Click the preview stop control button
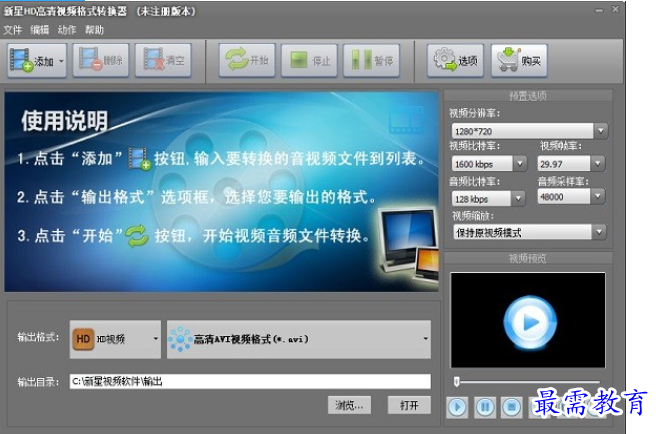Image resolution: width=656 pixels, height=434 pixels. [511, 407]
